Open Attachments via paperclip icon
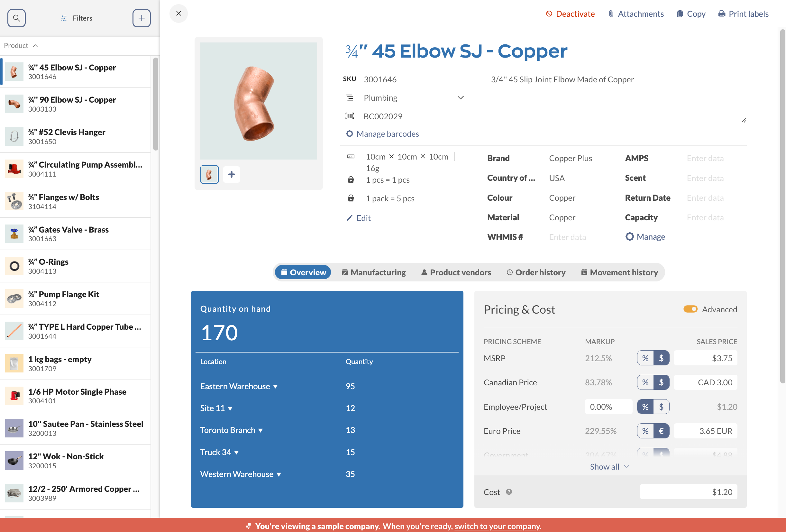The width and height of the screenshot is (786, 532). pos(611,14)
